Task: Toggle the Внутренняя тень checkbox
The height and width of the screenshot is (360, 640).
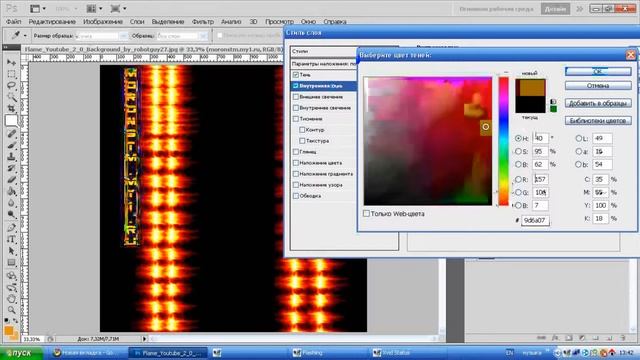Action: point(296,86)
